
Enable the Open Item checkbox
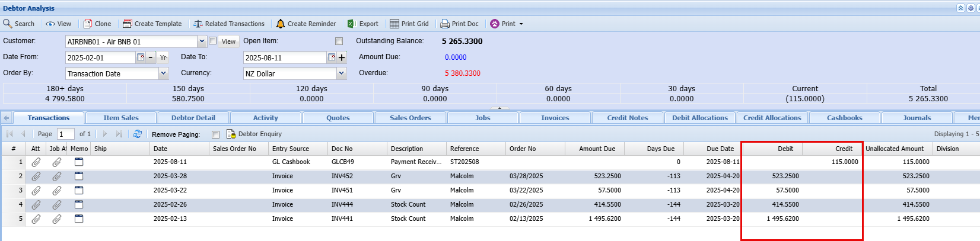point(339,41)
